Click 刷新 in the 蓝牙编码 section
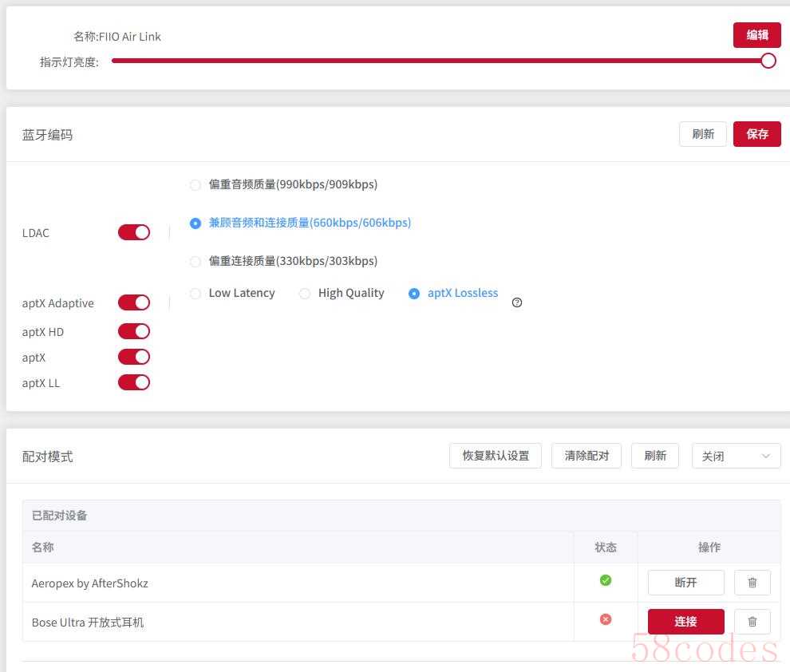This screenshot has height=672, width=790. click(x=703, y=134)
